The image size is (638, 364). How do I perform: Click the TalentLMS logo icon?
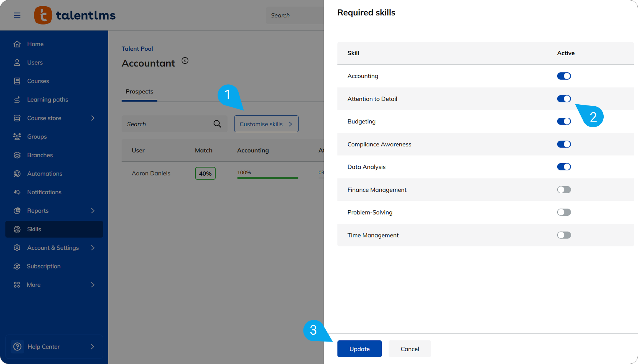[x=43, y=15]
